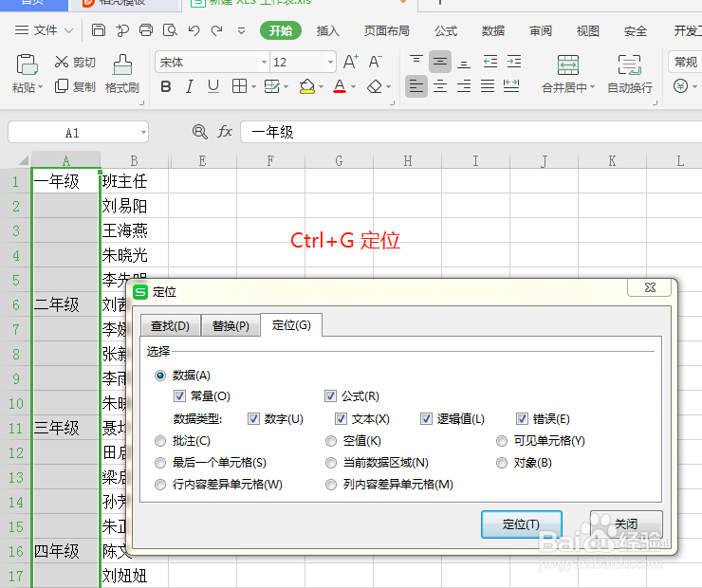The image size is (702, 588).
Task: Align text to bottom of cell
Action: 464,63
